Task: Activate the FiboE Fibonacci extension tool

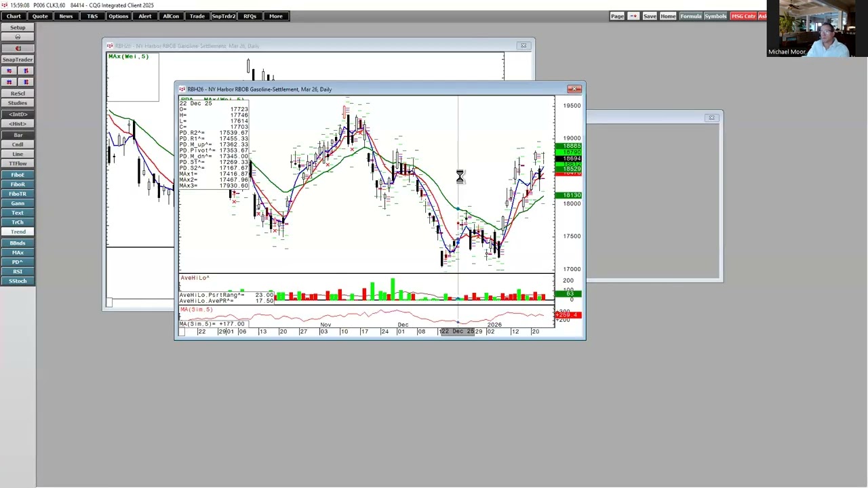Action: (18, 175)
